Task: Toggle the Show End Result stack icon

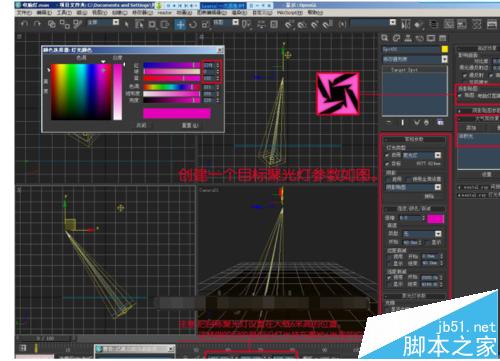Action: point(402,123)
